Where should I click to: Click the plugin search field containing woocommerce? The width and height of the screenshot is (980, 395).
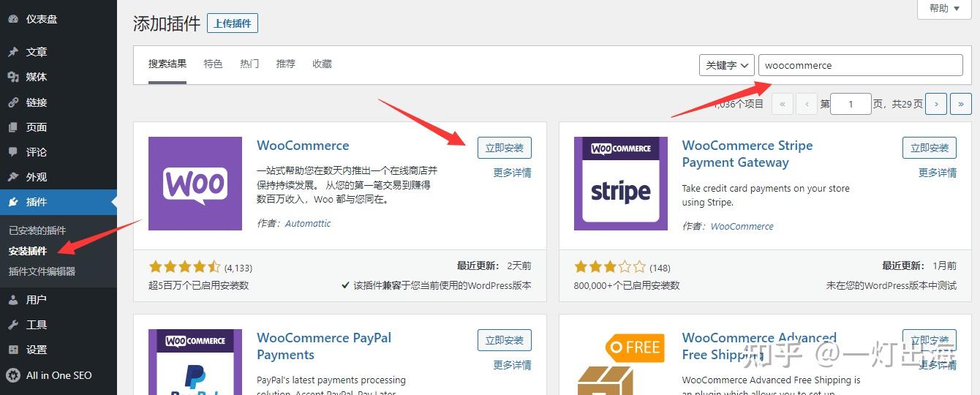point(860,65)
